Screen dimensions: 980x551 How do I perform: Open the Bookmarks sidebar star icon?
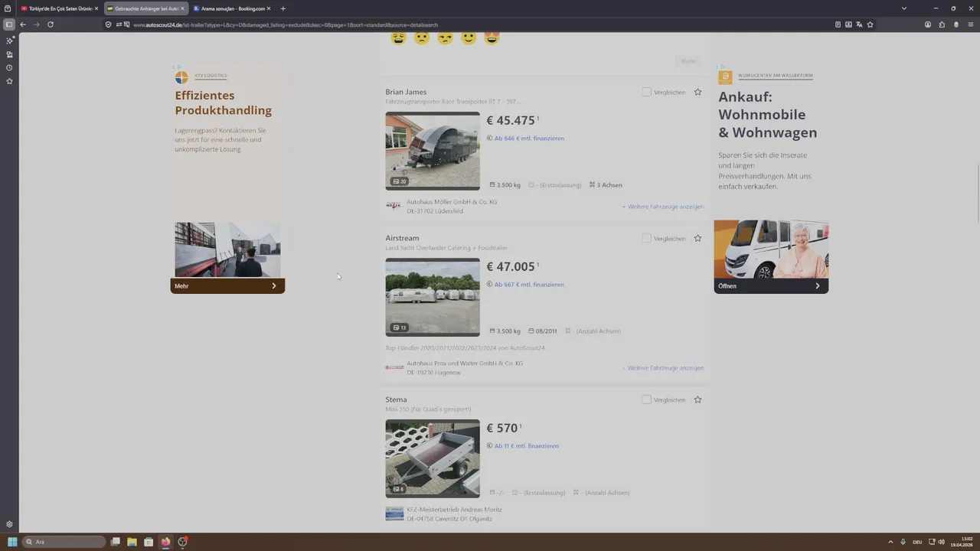tap(9, 81)
